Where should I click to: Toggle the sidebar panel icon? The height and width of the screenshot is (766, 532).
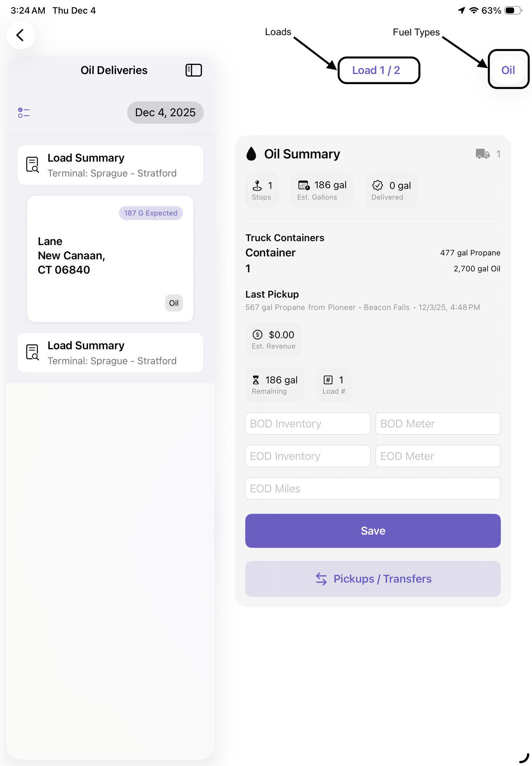[193, 70]
